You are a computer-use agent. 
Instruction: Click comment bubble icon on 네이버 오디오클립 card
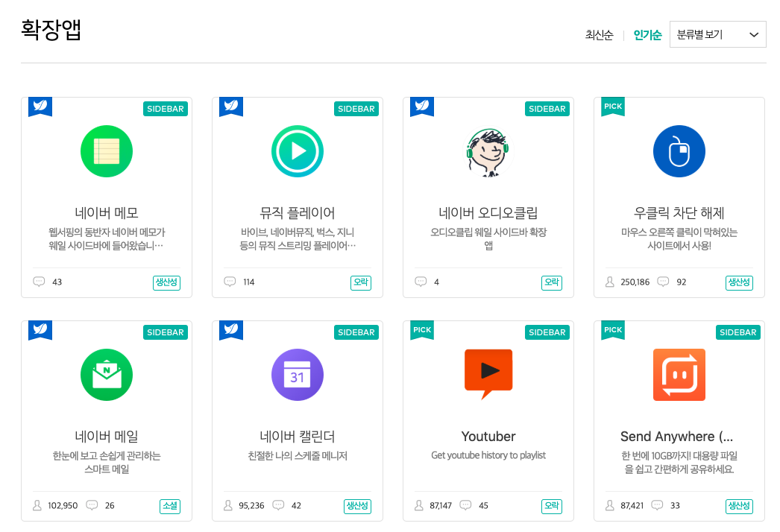pos(421,282)
